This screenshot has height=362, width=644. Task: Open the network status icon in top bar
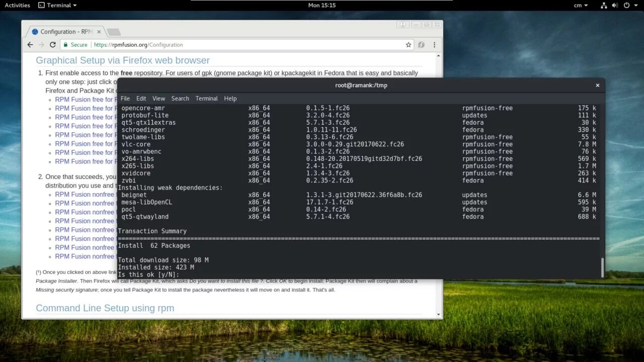click(604, 5)
